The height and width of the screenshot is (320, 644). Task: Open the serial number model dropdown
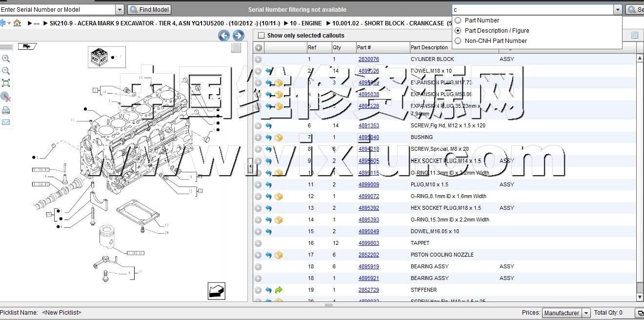pyautogui.click(x=120, y=9)
